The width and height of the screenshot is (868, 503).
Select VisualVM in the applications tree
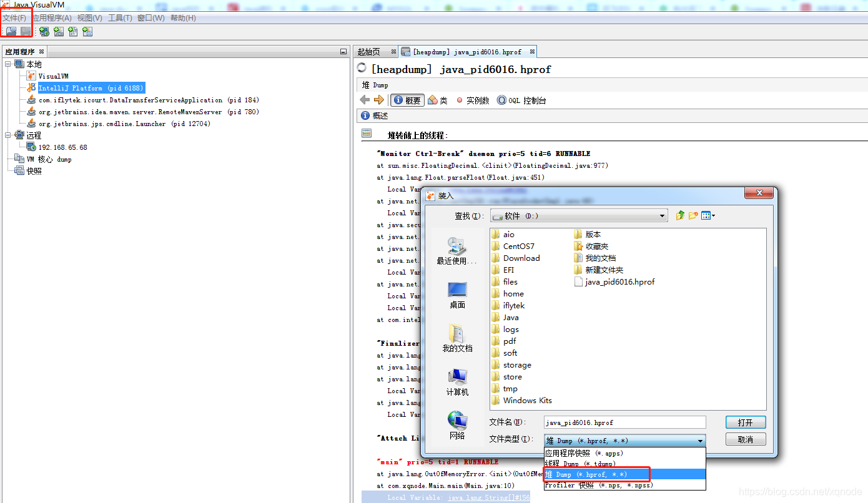53,76
